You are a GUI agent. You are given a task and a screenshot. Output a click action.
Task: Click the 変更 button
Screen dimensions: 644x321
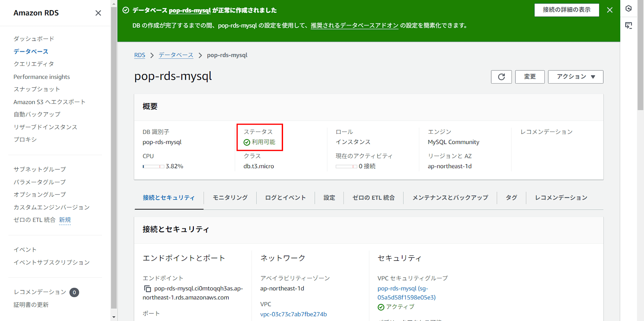click(530, 77)
